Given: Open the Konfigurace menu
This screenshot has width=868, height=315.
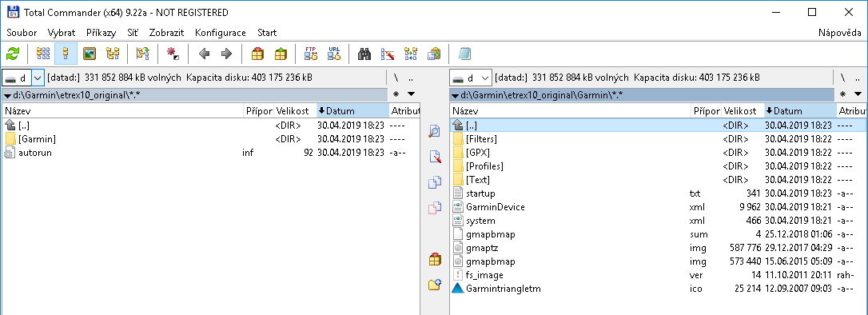Looking at the screenshot, I should pyautogui.click(x=221, y=33).
